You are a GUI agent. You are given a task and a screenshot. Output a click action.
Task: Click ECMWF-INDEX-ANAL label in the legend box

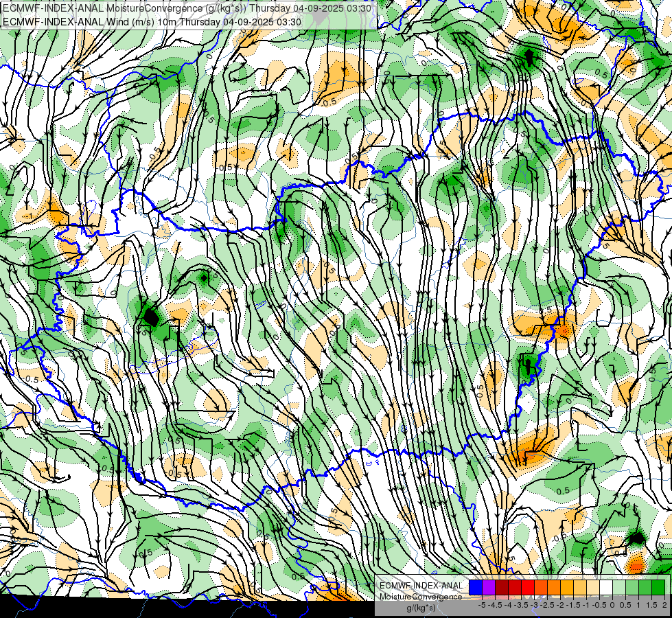(421, 586)
